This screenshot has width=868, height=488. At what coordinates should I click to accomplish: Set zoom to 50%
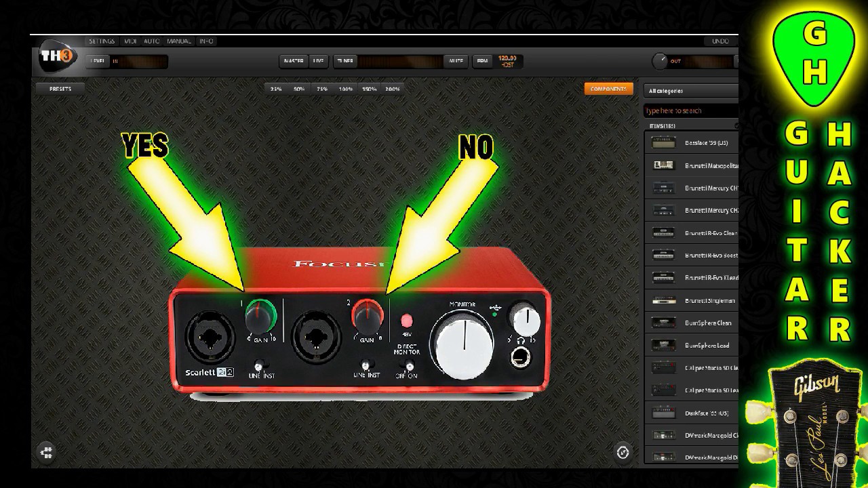[299, 89]
